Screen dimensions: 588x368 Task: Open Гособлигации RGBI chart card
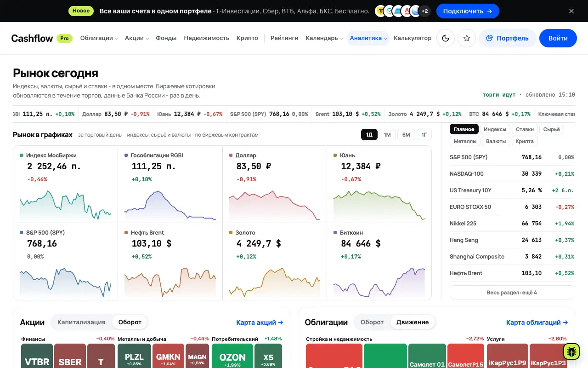click(x=170, y=184)
